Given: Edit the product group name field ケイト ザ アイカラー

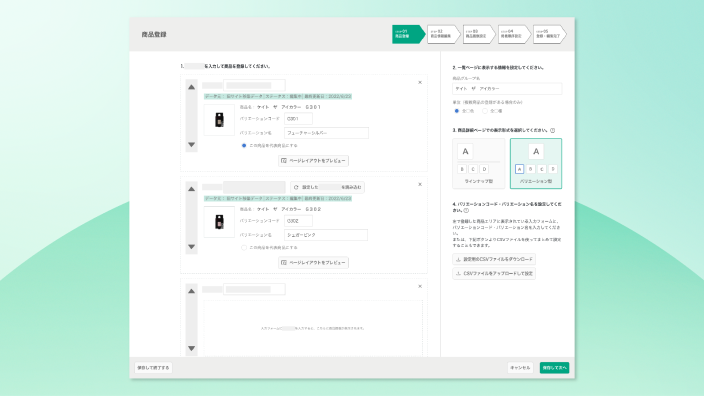Looking at the screenshot, I should click(507, 89).
